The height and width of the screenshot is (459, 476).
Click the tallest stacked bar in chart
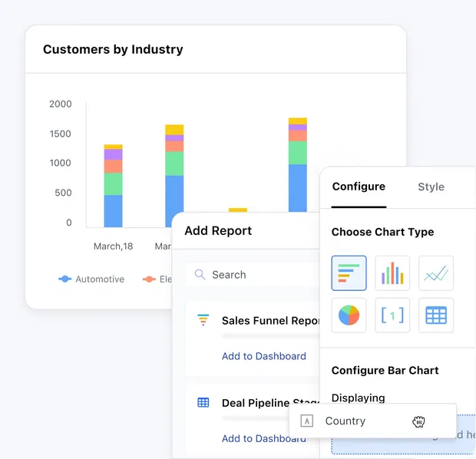point(298,165)
